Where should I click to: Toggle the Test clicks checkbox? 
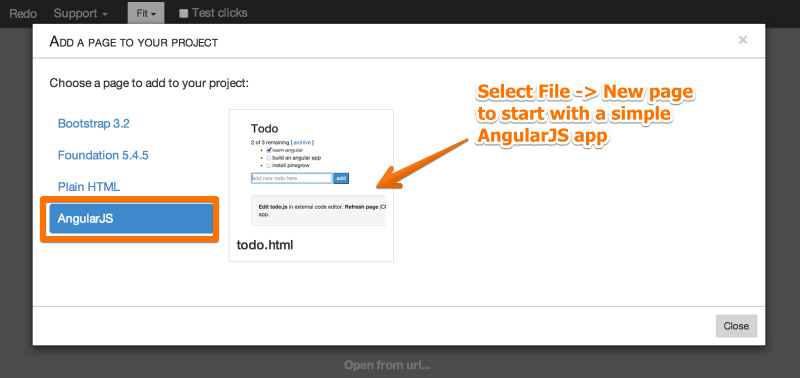[184, 14]
